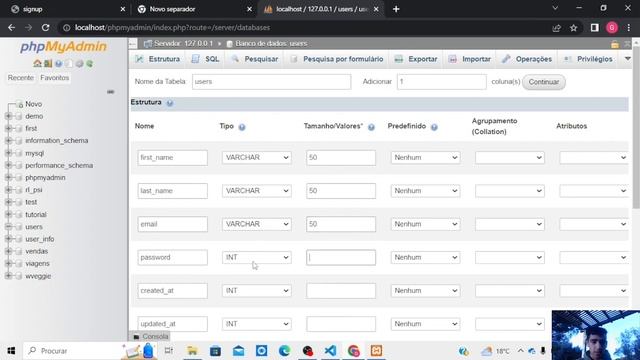
Task: Open the Chrome profile avatar
Action: pyautogui.click(x=611, y=28)
